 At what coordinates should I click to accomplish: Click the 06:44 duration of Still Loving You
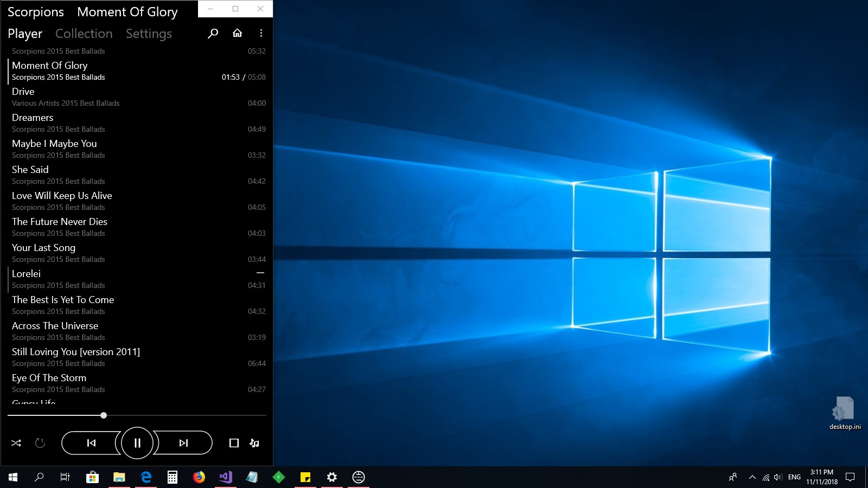pos(257,363)
